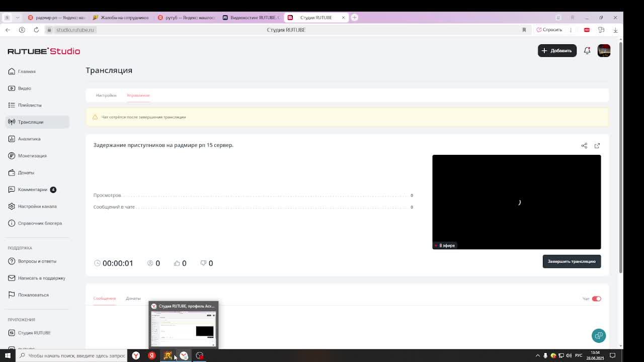
Task: Open a new browser tab
Action: (x=354, y=18)
